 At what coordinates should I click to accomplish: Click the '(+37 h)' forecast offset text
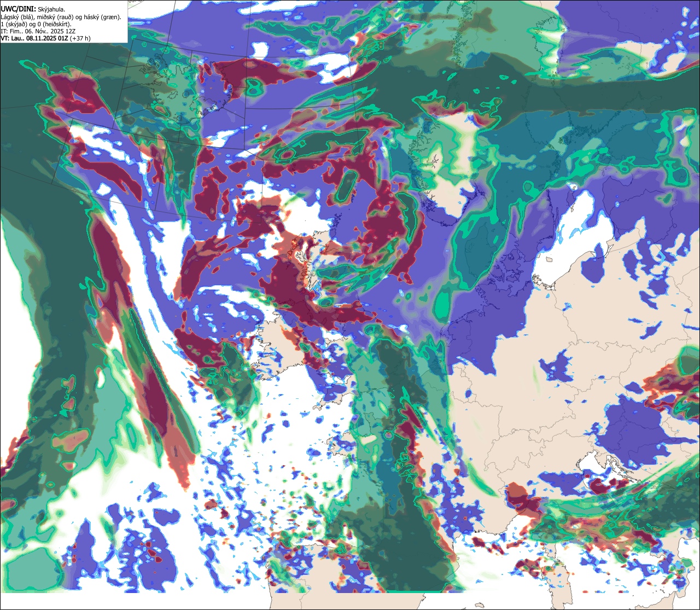point(80,38)
